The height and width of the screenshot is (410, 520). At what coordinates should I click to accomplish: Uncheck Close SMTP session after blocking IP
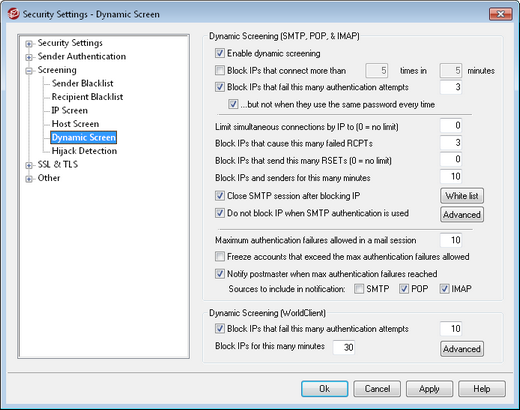pos(220,196)
